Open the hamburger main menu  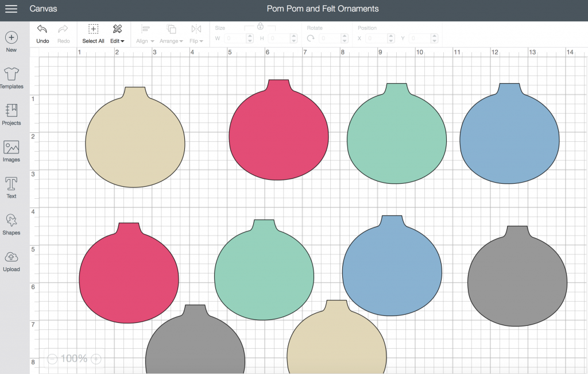[11, 9]
